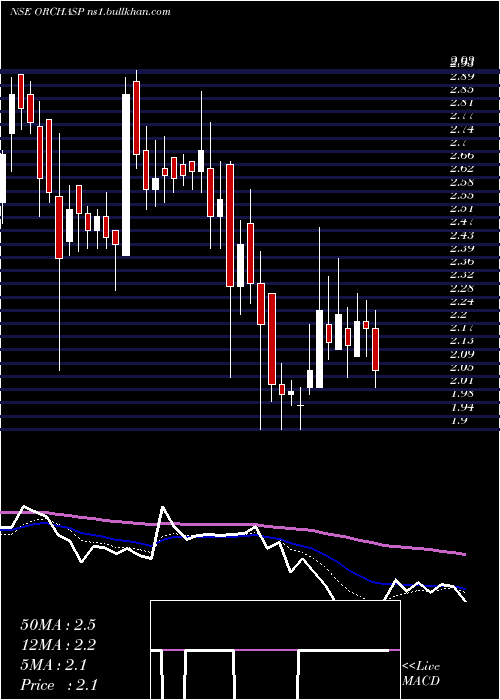Click the 2.13 price axis label

462,341
